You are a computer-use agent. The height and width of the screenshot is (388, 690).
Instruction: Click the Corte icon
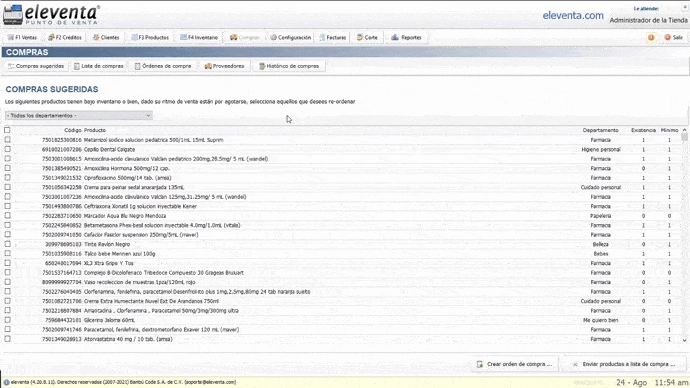coord(360,37)
